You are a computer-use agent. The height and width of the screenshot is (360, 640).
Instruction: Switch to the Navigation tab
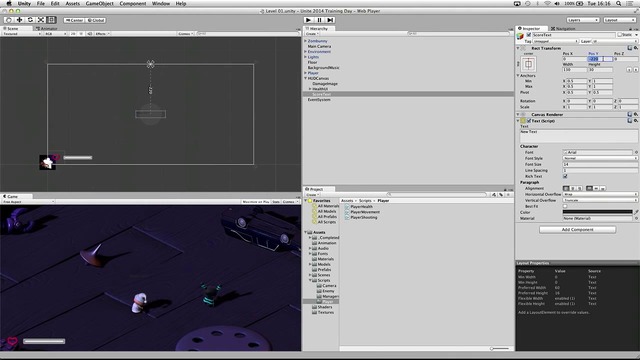point(563,29)
